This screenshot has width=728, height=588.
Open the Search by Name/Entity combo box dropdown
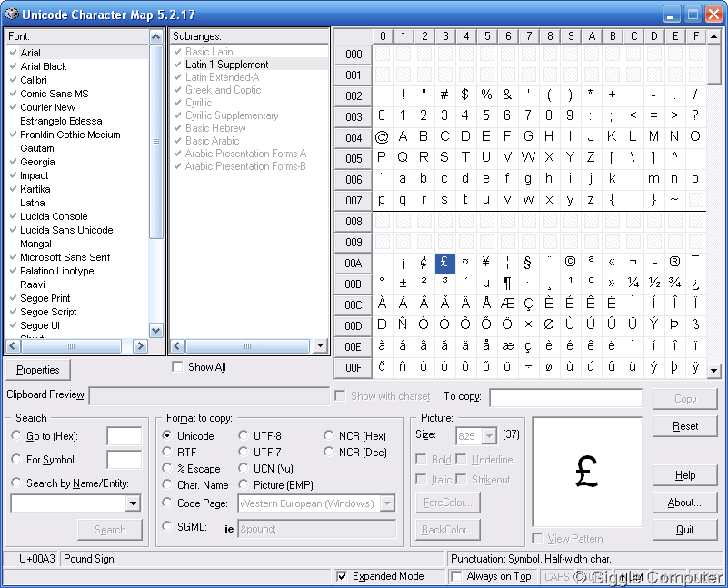133,503
